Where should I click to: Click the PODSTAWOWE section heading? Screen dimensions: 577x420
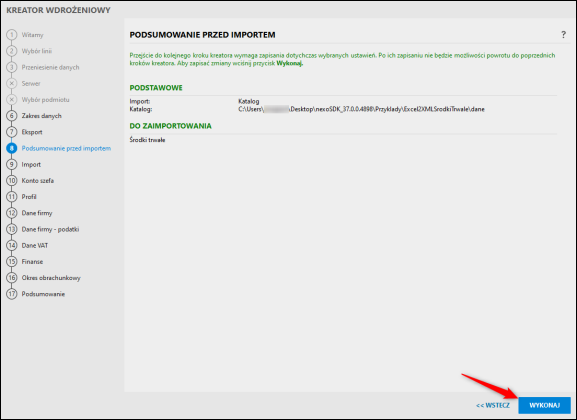pyautogui.click(x=156, y=88)
